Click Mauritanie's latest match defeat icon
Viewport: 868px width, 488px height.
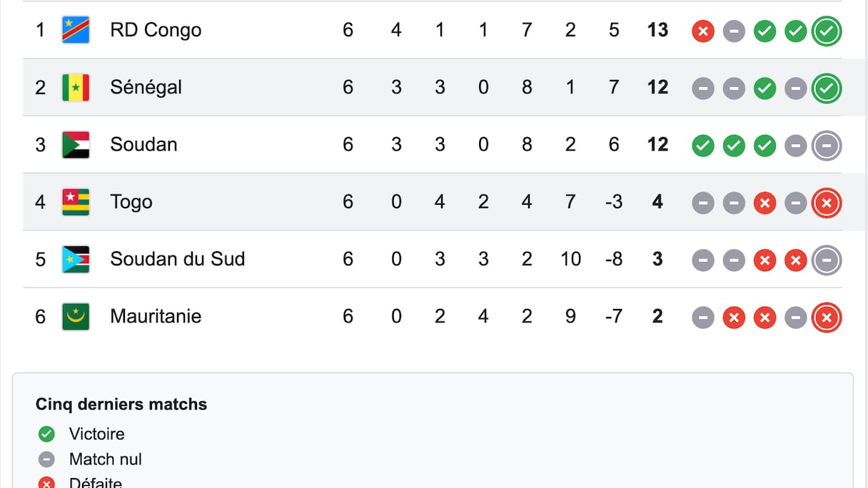tap(827, 317)
